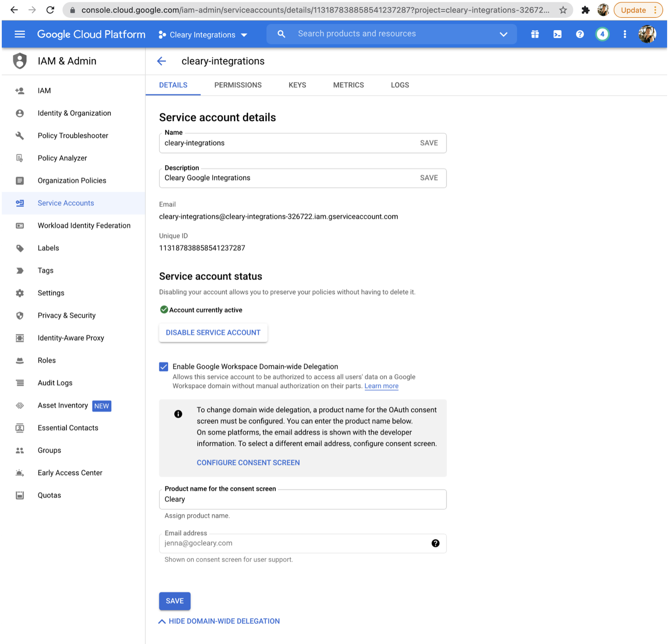
Task: Save the service account Name field
Action: click(x=429, y=143)
